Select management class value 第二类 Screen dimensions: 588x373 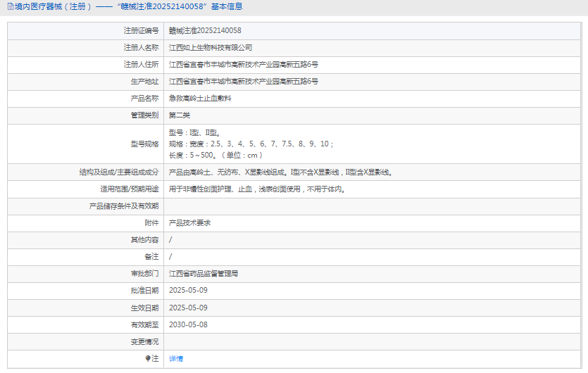180,115
